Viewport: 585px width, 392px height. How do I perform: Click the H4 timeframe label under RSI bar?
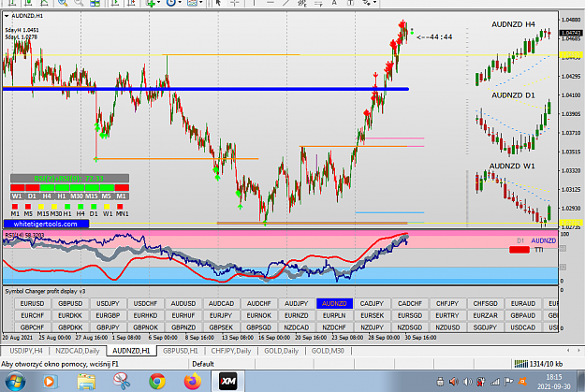[x=47, y=196]
